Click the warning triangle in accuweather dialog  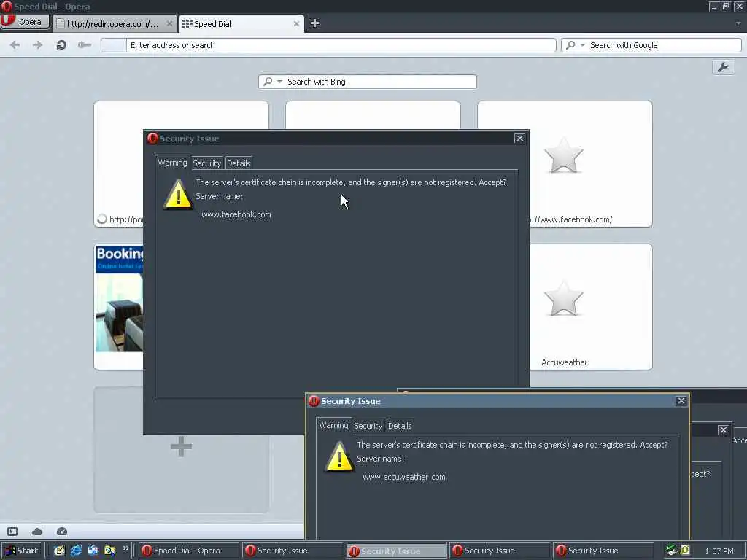click(339, 457)
